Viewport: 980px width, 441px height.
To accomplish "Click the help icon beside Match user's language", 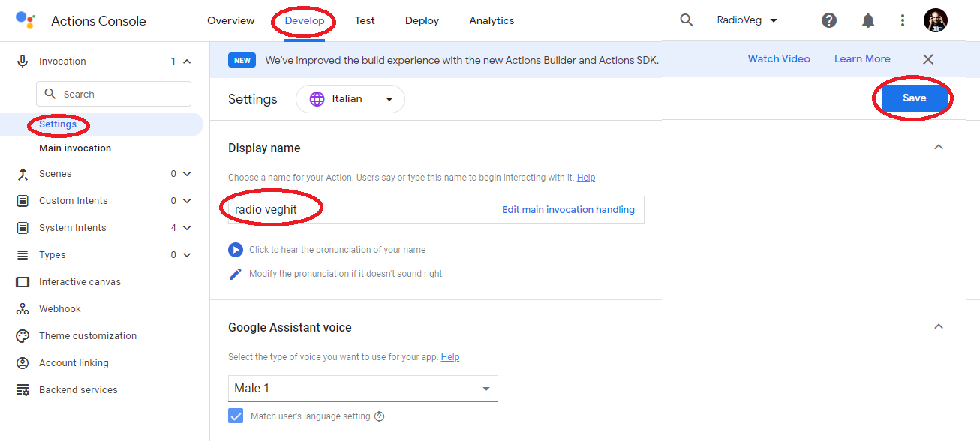I will (x=379, y=416).
